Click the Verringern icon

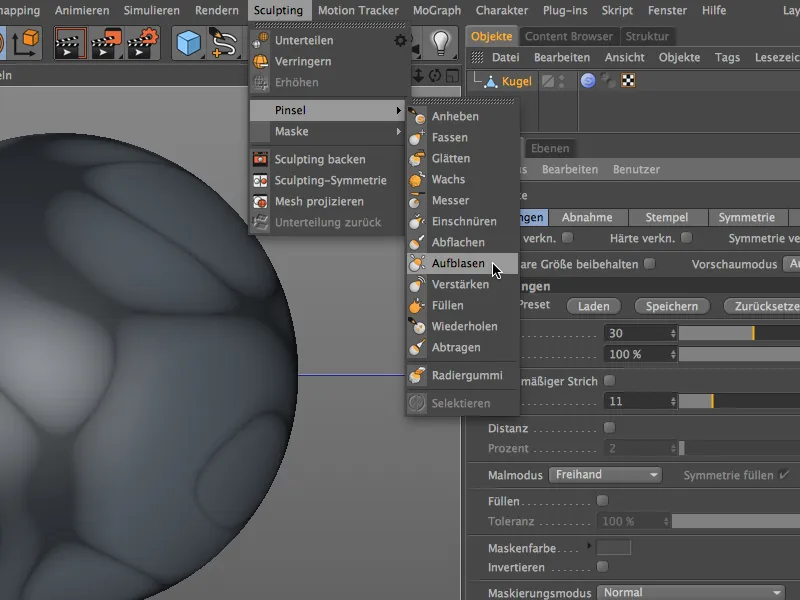pyautogui.click(x=260, y=61)
